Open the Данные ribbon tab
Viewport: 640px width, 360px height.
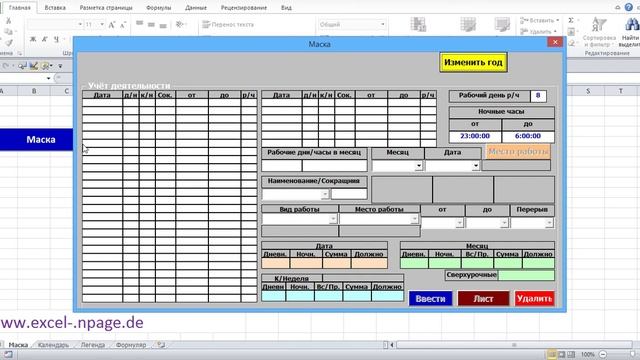tap(196, 8)
